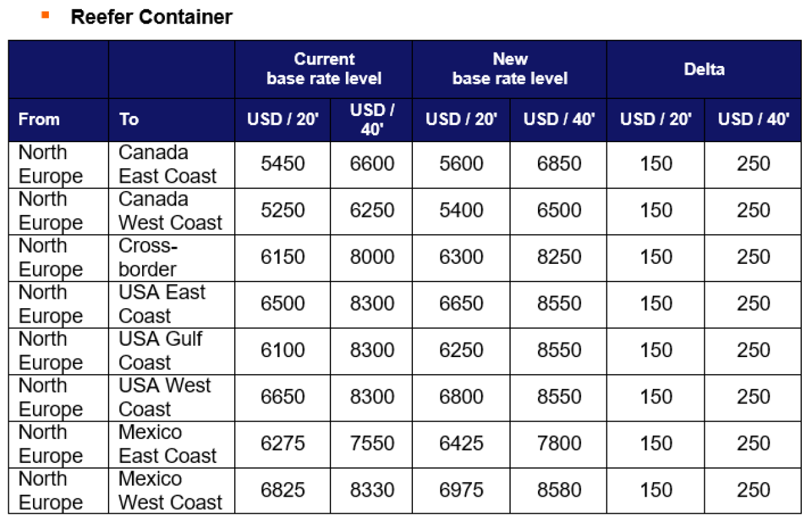Click the 6275 Mexico East Coast rate

(x=283, y=444)
